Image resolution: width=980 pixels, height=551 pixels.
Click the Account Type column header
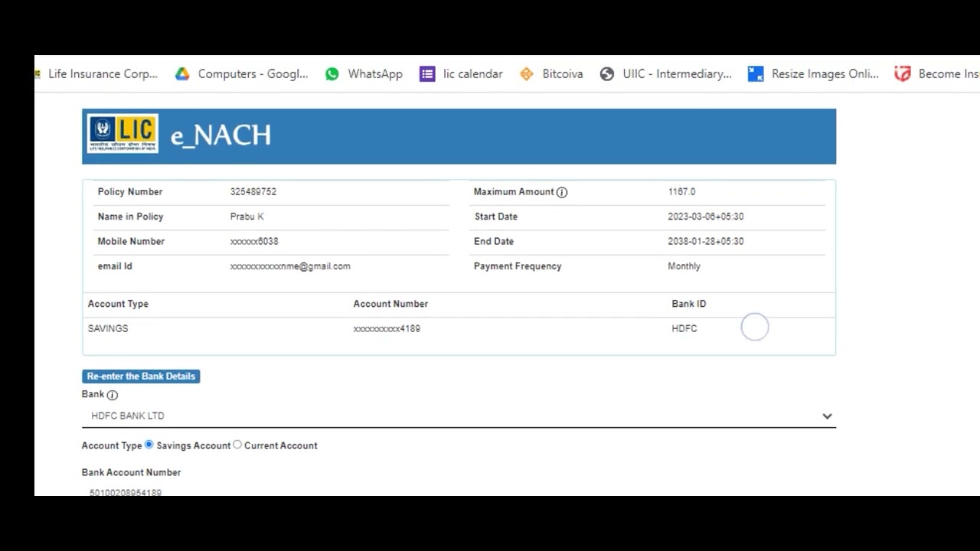coord(118,304)
